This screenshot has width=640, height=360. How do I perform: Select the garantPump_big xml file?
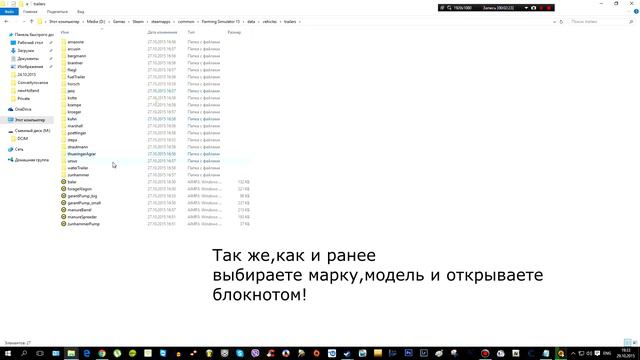coord(82,196)
